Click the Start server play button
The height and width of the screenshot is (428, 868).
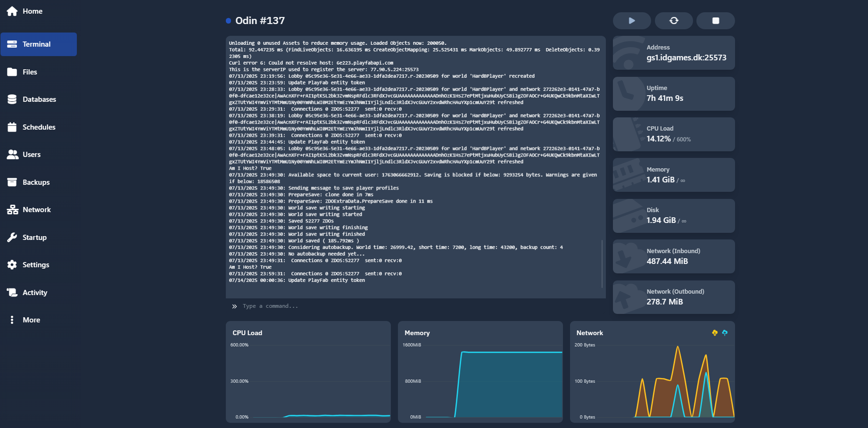click(632, 21)
